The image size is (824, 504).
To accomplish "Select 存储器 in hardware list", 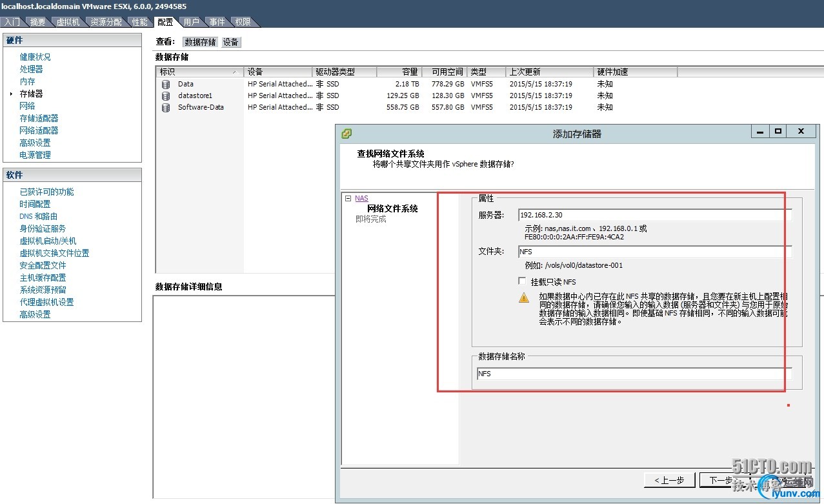I will (31, 94).
